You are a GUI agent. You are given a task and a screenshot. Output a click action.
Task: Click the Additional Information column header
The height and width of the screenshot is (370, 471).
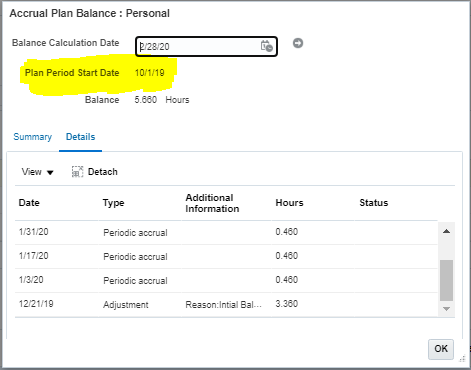point(212,203)
